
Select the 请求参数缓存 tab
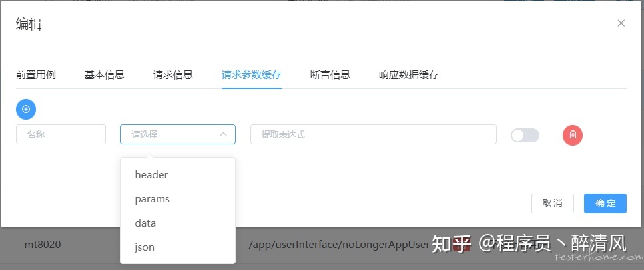(251, 75)
